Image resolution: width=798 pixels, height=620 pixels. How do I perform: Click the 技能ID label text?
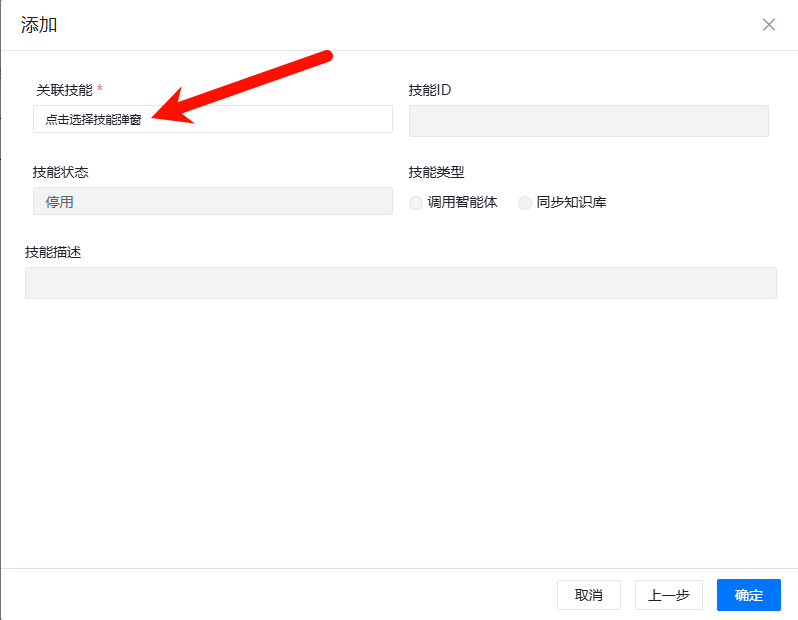click(x=430, y=90)
